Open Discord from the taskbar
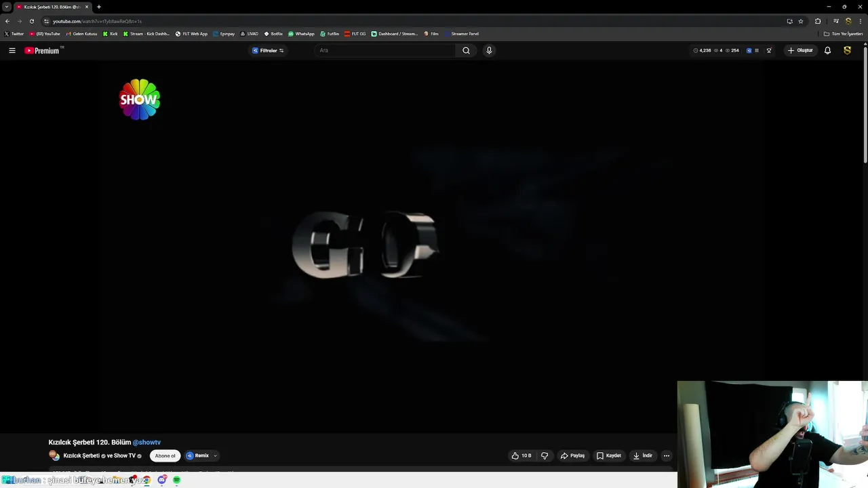868x488 pixels. [162, 480]
